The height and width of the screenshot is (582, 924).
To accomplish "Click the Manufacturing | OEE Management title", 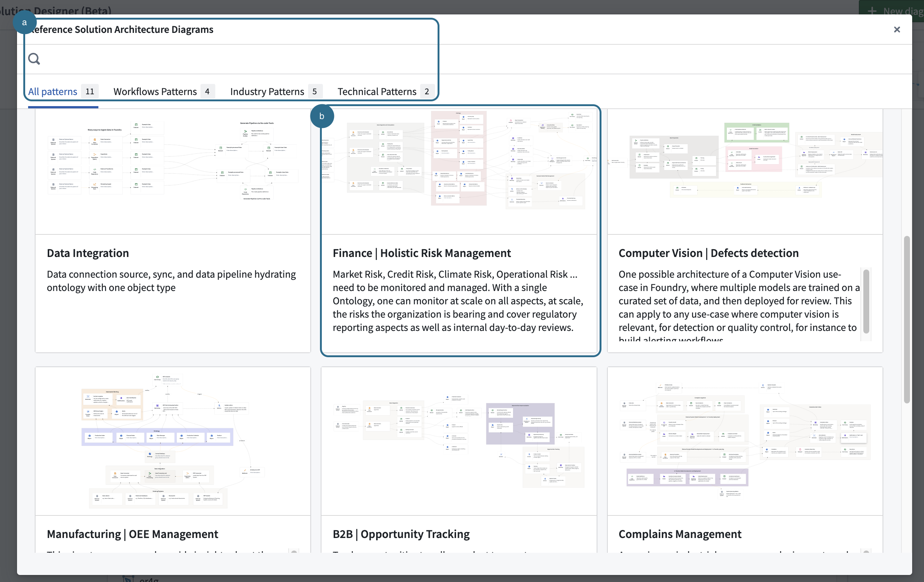I will (132, 534).
